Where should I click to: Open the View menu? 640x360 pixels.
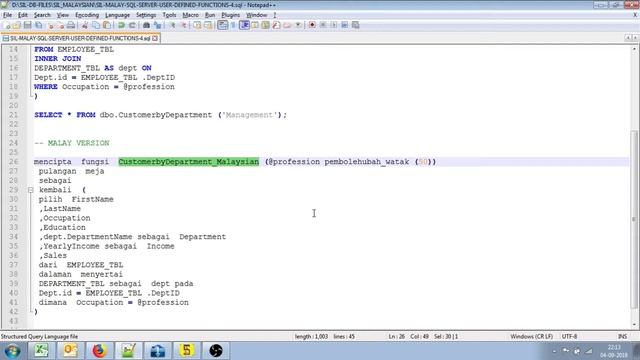tap(62, 15)
